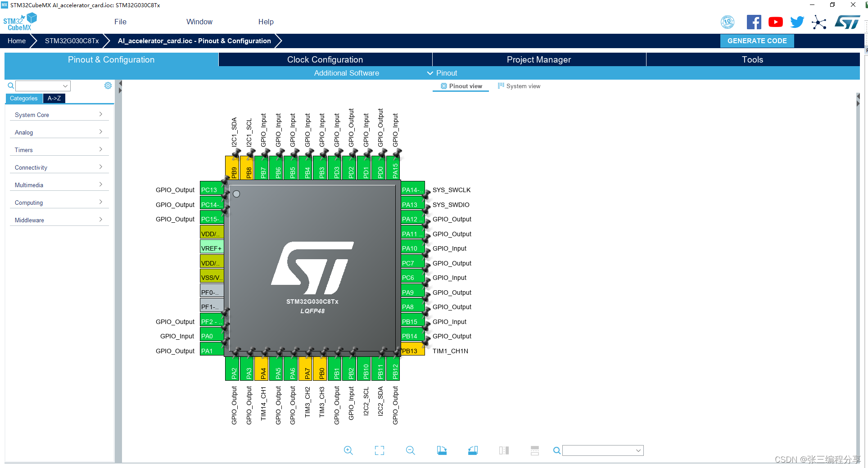Expand the Connectivity category

(x=59, y=167)
